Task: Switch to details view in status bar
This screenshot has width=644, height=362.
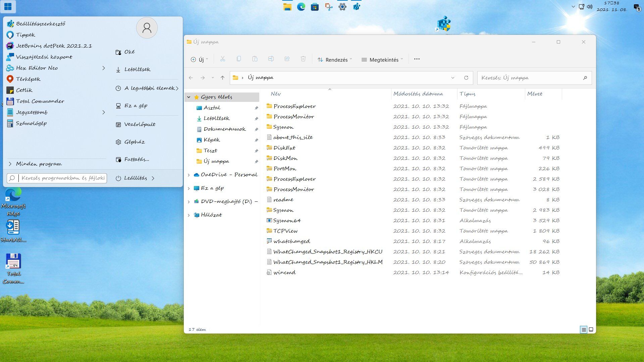Action: click(584, 329)
